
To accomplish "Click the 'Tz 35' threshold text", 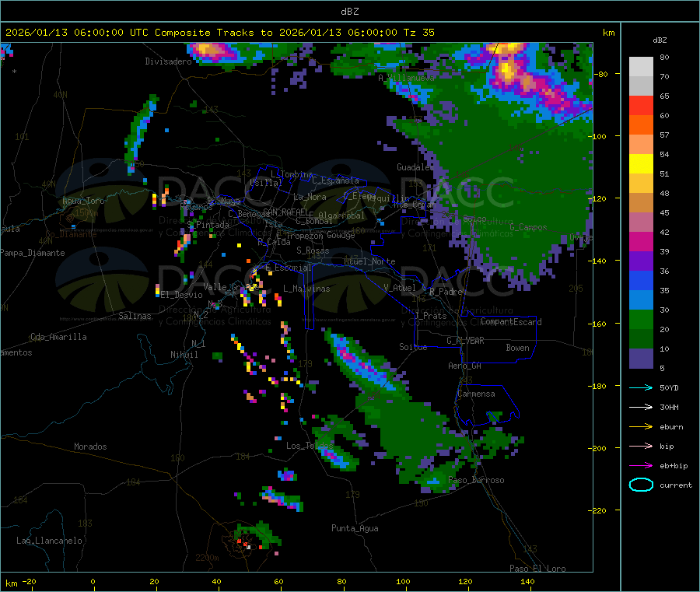I will click(418, 33).
